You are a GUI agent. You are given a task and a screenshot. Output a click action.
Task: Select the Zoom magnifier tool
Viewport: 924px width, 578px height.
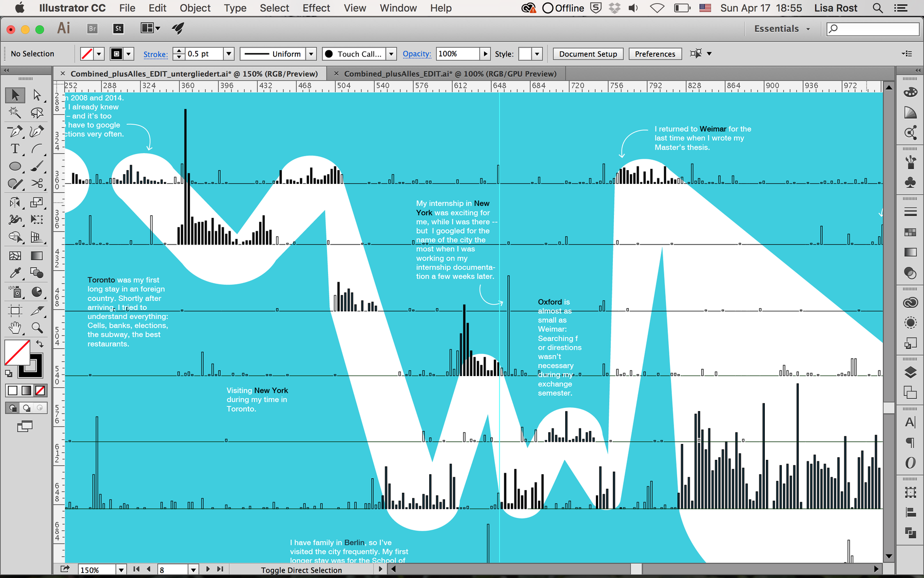click(37, 328)
